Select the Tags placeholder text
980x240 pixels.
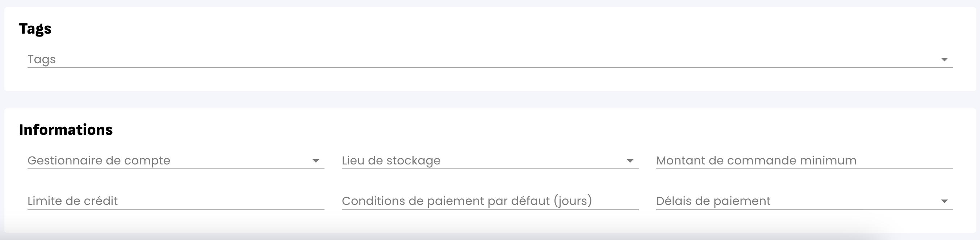point(42,60)
